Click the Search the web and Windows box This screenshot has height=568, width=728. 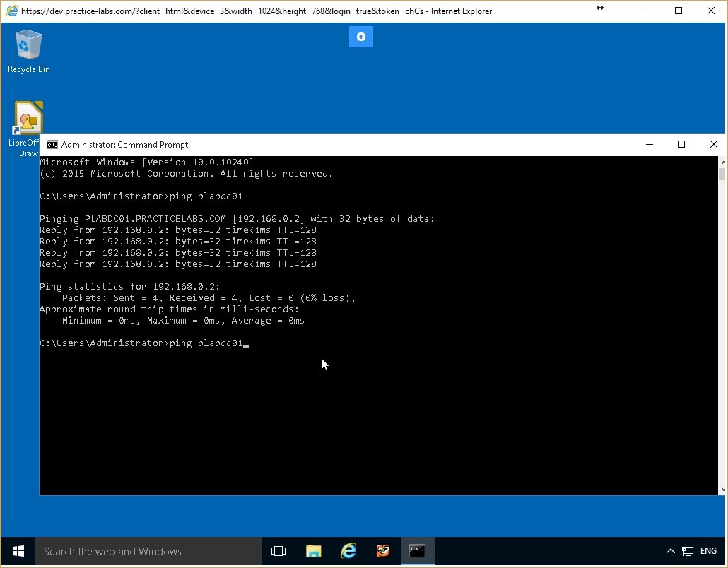(148, 551)
